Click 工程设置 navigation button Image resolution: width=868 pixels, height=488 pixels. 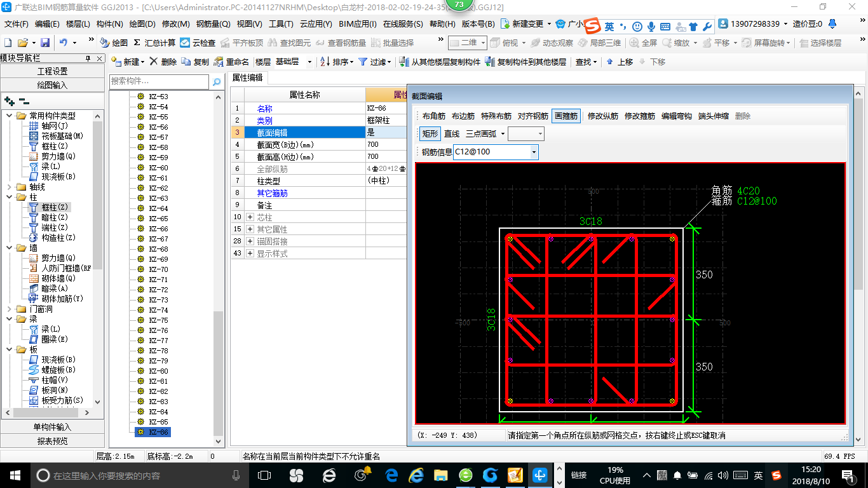tap(52, 71)
